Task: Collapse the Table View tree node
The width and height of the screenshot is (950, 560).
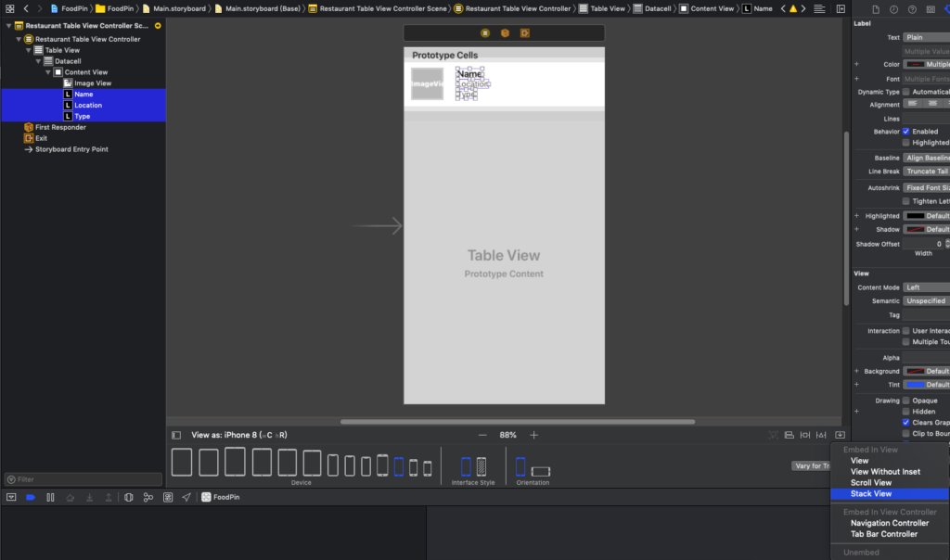Action: click(x=29, y=50)
